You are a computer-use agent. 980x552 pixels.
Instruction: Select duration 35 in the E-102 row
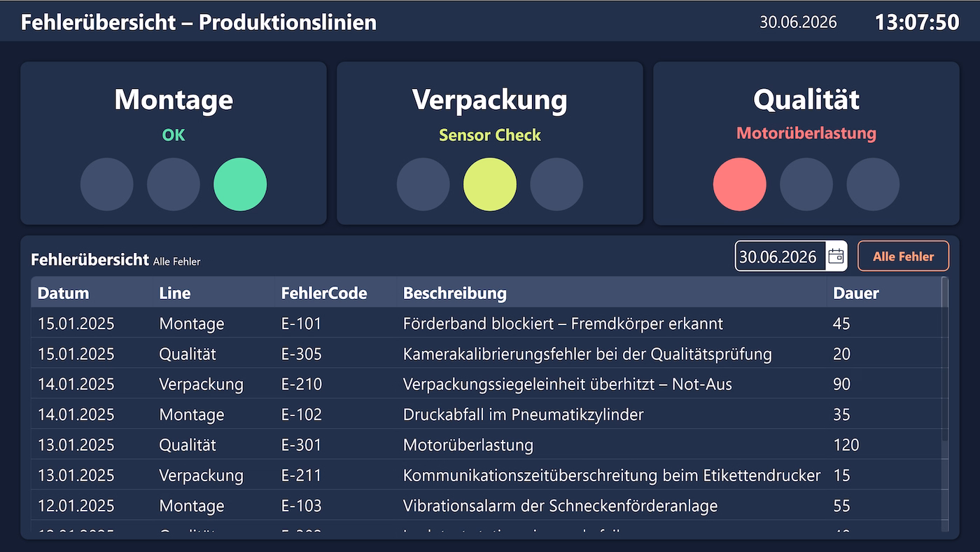841,415
